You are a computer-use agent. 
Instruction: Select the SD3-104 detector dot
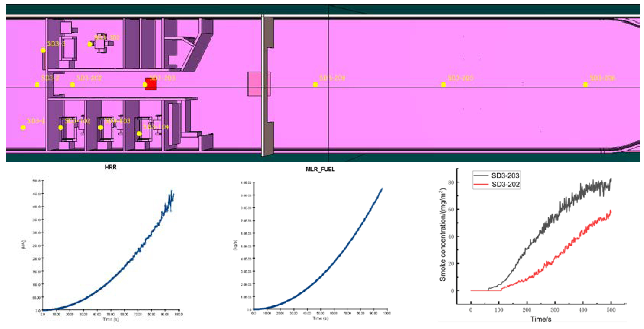(139, 134)
